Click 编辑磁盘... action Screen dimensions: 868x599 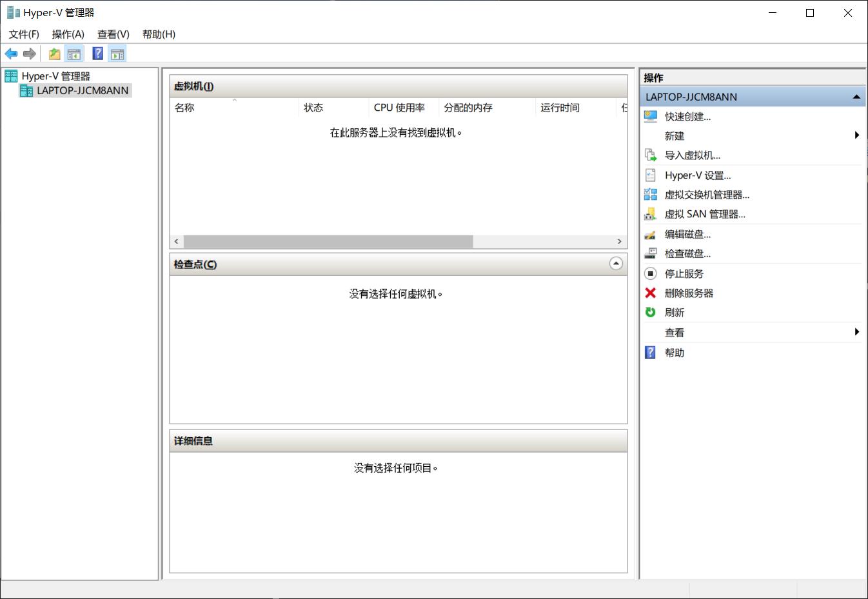coord(687,234)
